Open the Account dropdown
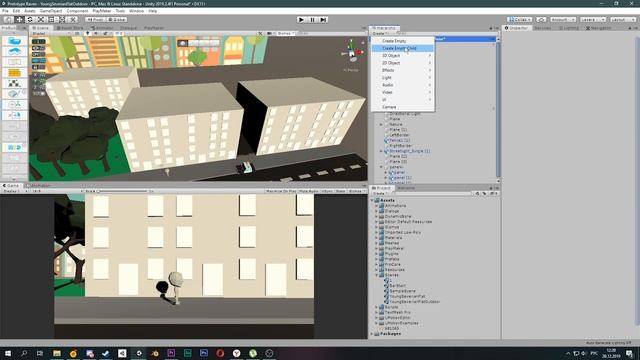Viewport: 640px width, 360px height. [x=563, y=20]
